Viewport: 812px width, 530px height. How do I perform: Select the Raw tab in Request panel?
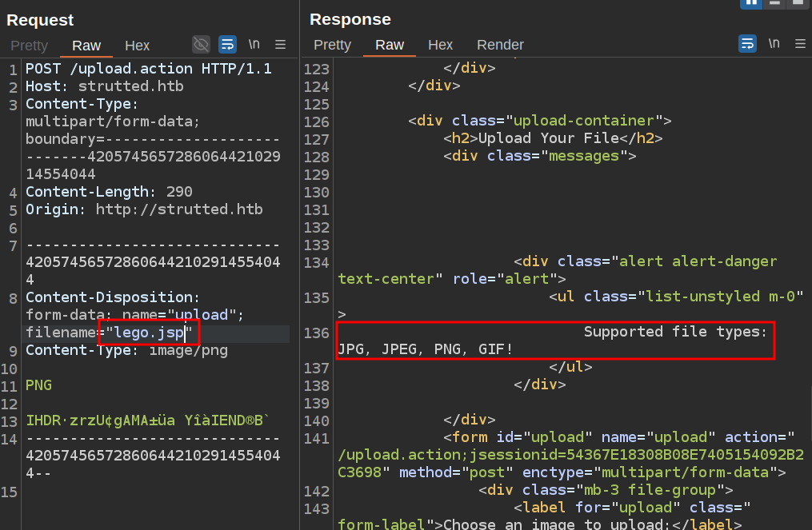point(86,46)
